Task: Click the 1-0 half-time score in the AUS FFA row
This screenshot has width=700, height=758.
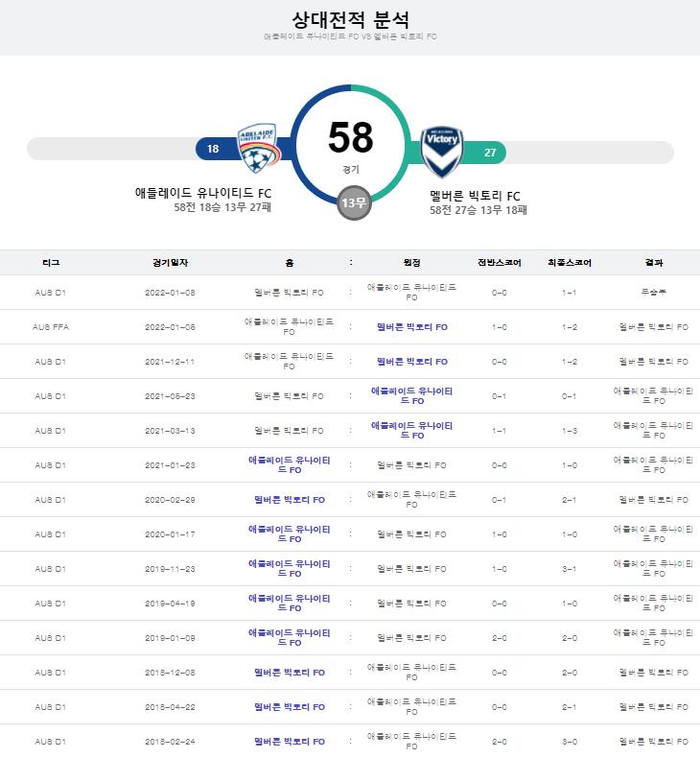Action: tap(499, 327)
